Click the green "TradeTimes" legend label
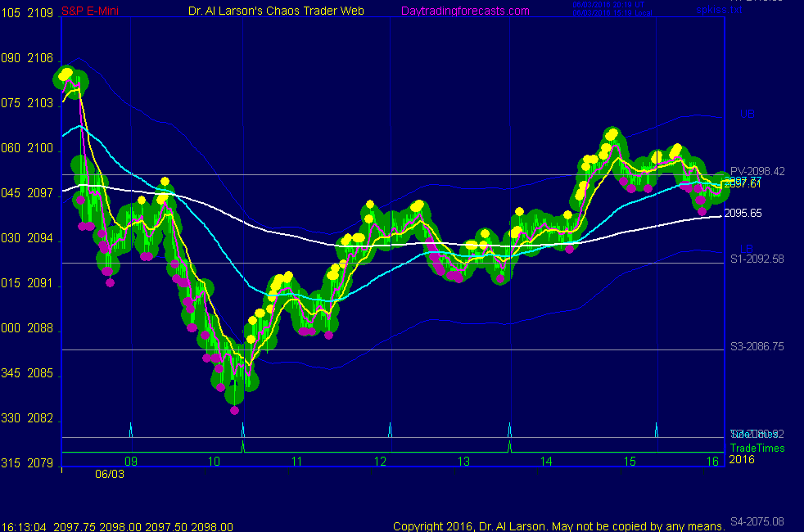This screenshot has height=532, width=804. point(757,448)
